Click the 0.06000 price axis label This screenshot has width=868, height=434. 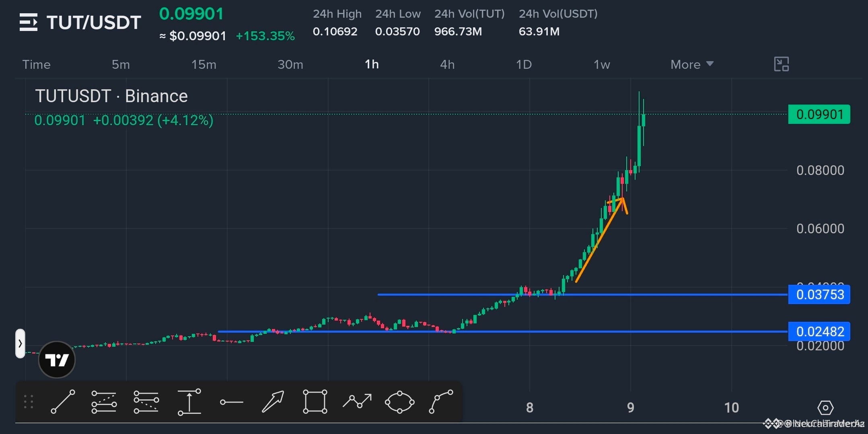pos(820,228)
